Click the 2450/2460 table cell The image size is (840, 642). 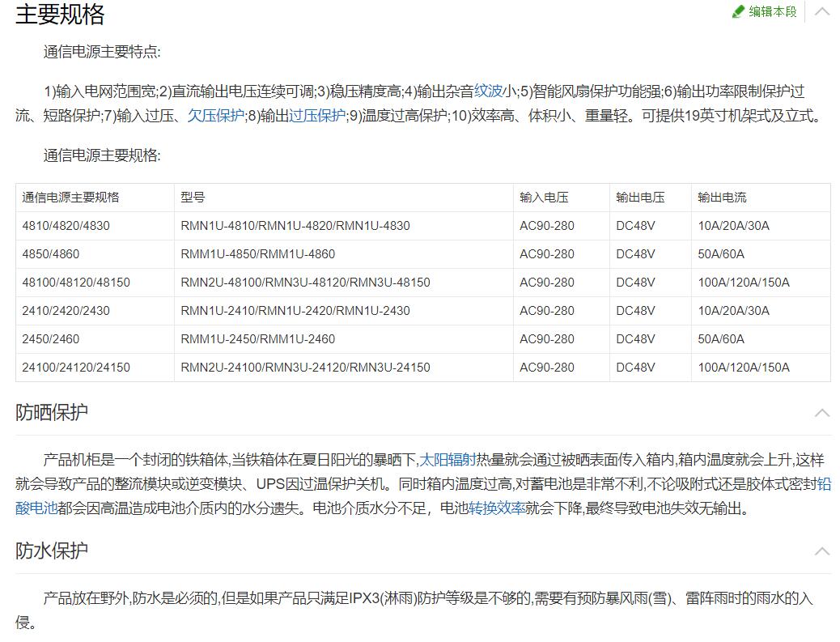point(51,339)
